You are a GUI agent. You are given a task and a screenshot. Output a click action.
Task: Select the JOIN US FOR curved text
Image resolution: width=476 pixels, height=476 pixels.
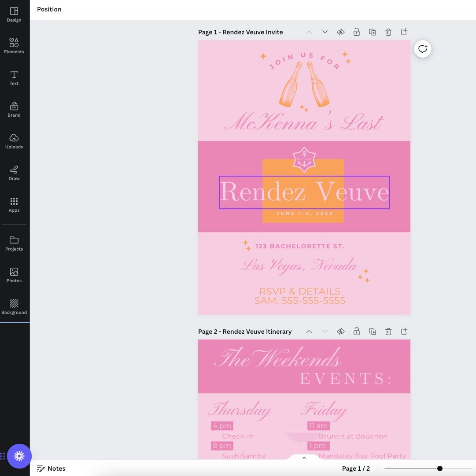point(304,60)
